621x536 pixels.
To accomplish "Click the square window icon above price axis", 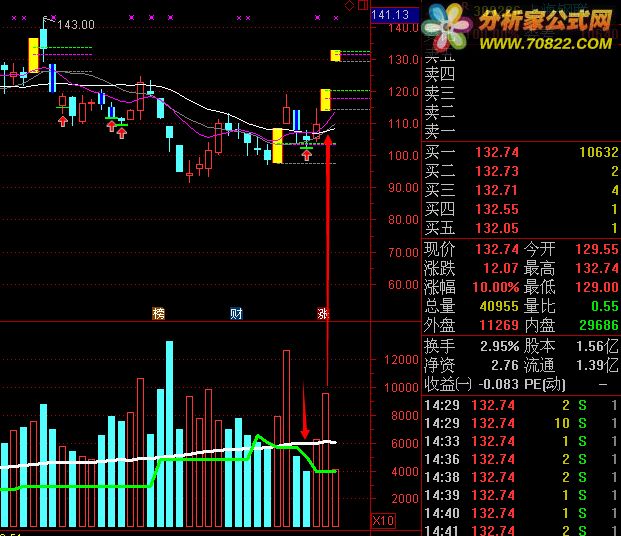I will [x=363, y=5].
